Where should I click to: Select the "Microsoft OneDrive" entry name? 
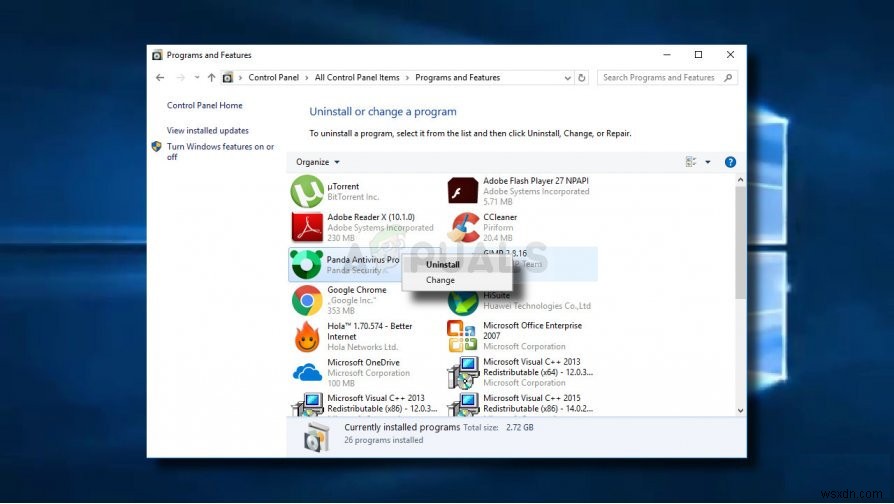pyautogui.click(x=363, y=363)
